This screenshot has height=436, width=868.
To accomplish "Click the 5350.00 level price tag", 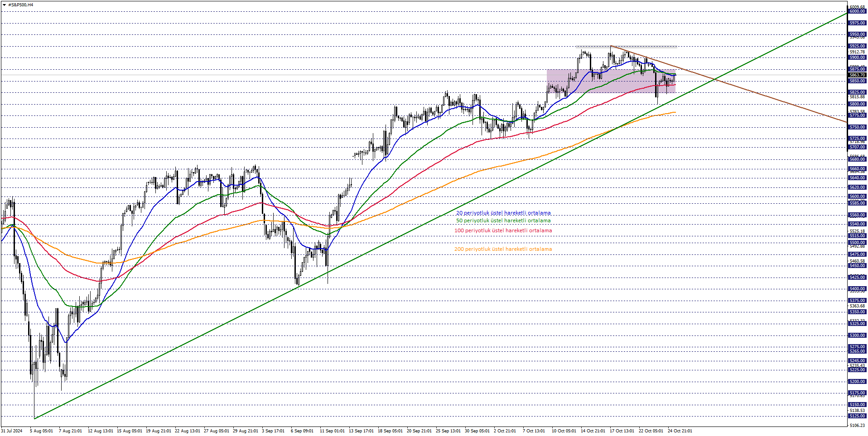I will 857,312.
